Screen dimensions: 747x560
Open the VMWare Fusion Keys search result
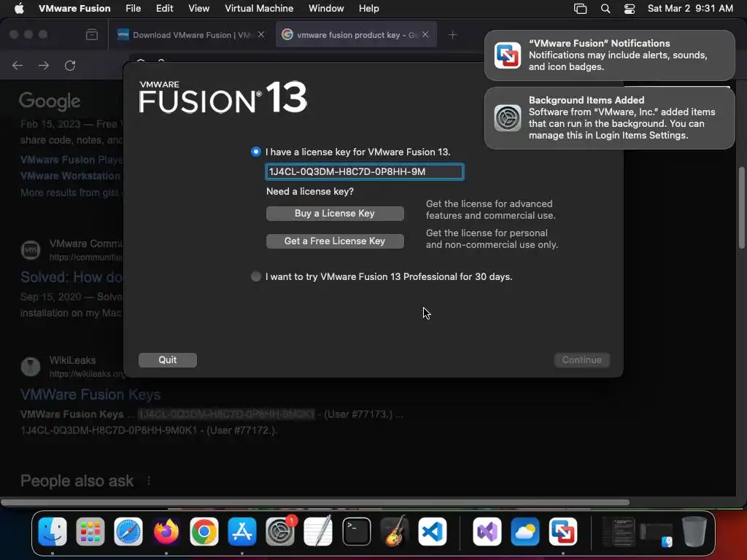pos(90,394)
